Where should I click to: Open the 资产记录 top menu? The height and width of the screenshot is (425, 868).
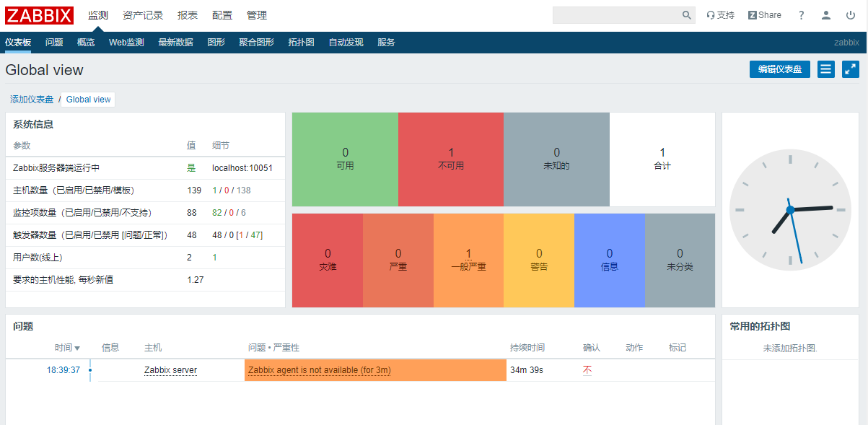click(143, 15)
